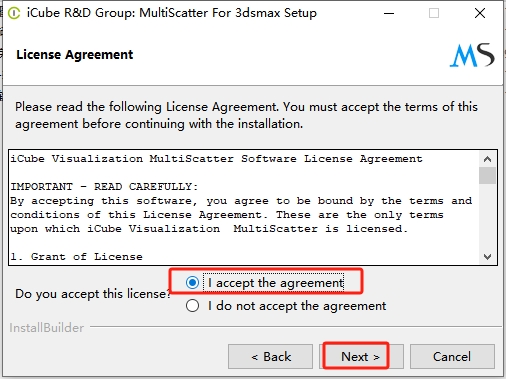Choose 'I do not accept the agreement'

click(192, 306)
